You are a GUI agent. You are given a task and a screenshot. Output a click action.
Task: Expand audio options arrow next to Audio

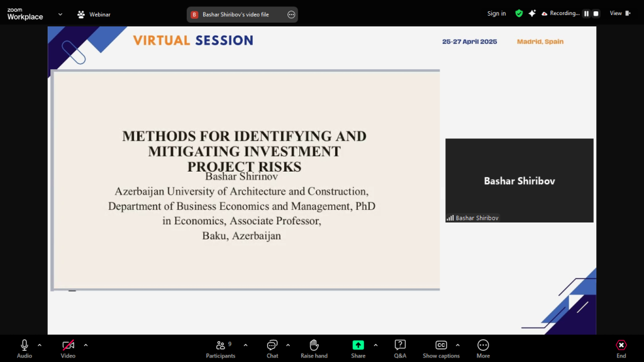[40, 344]
